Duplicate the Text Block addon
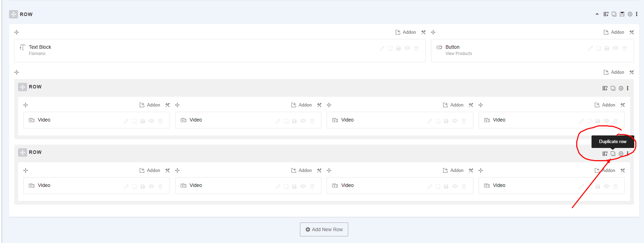Image resolution: width=644 pixels, height=243 pixels. 391,48
